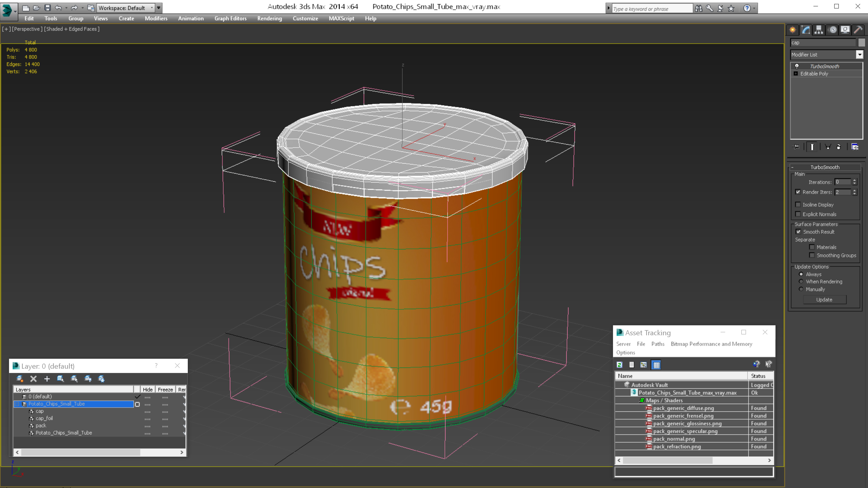
Task: Toggle Show End Result icon
Action: click(x=812, y=147)
